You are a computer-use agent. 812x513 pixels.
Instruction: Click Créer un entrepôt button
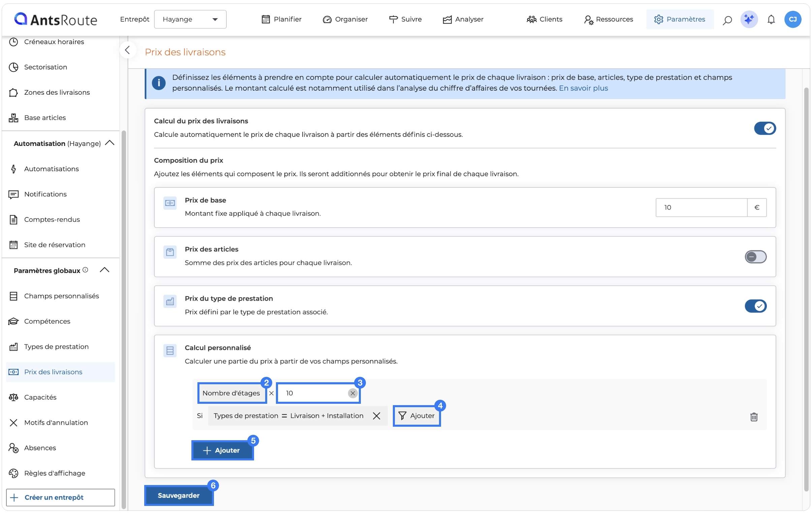pos(61,497)
